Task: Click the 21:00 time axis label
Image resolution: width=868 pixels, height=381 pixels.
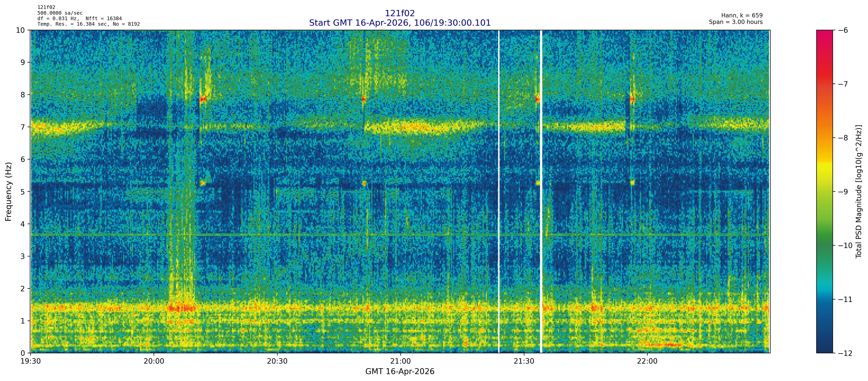Action: pyautogui.click(x=400, y=362)
